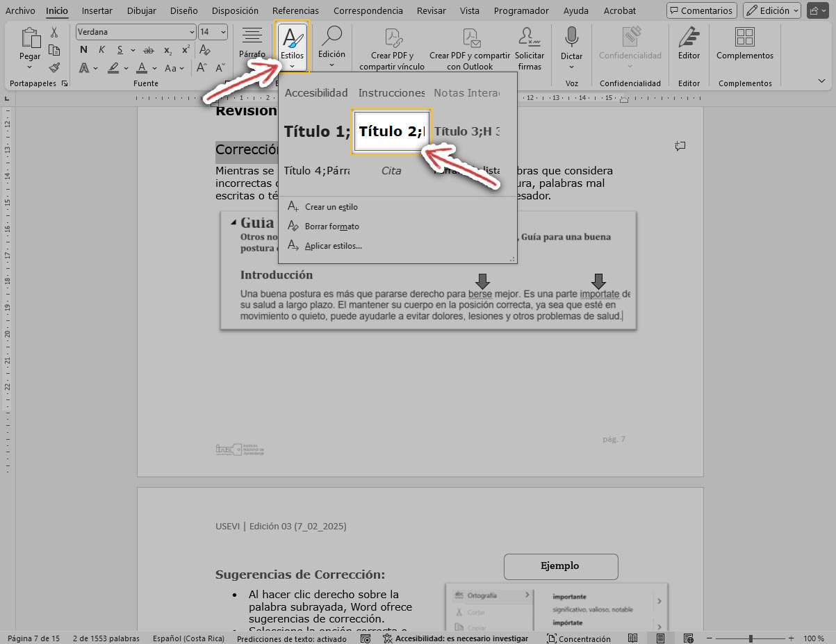Select Borrar formato in styles menu
836x644 pixels.
pos(331,226)
